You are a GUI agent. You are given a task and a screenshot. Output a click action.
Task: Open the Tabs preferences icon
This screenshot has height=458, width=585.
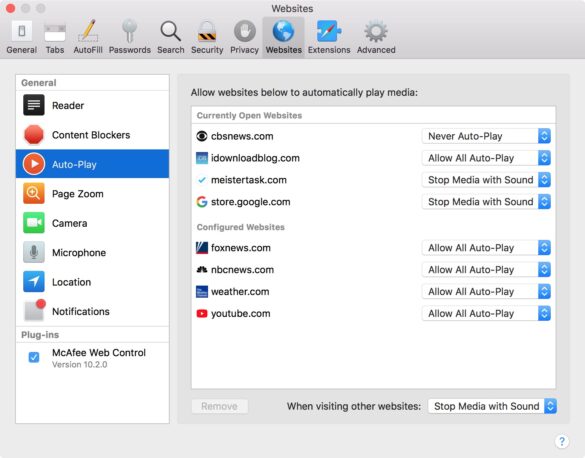coord(55,32)
